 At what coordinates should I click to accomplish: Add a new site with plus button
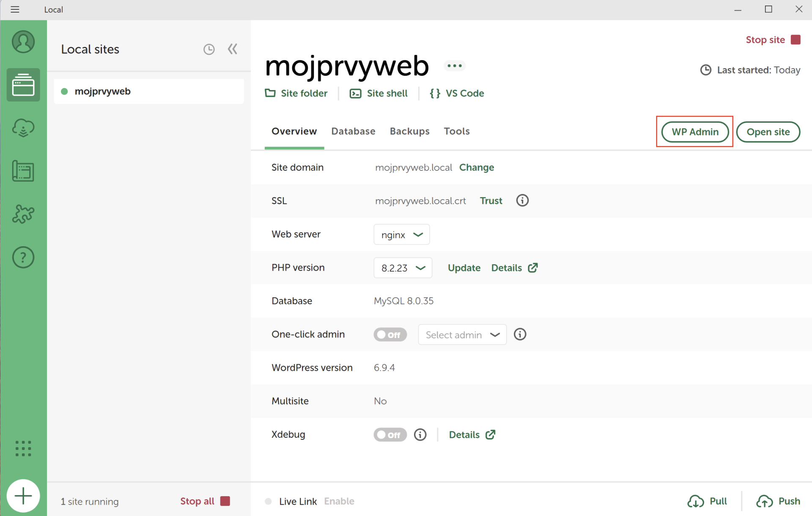point(23,496)
